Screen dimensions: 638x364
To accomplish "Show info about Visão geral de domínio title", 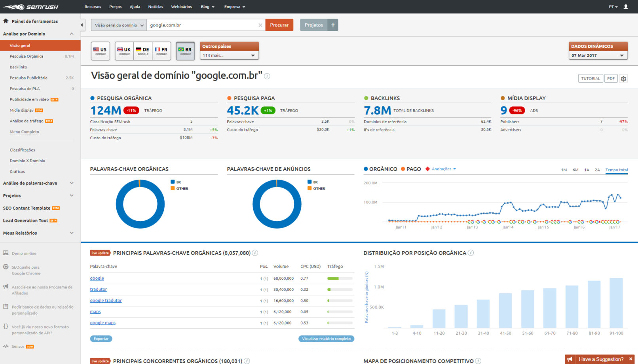I will pyautogui.click(x=267, y=76).
